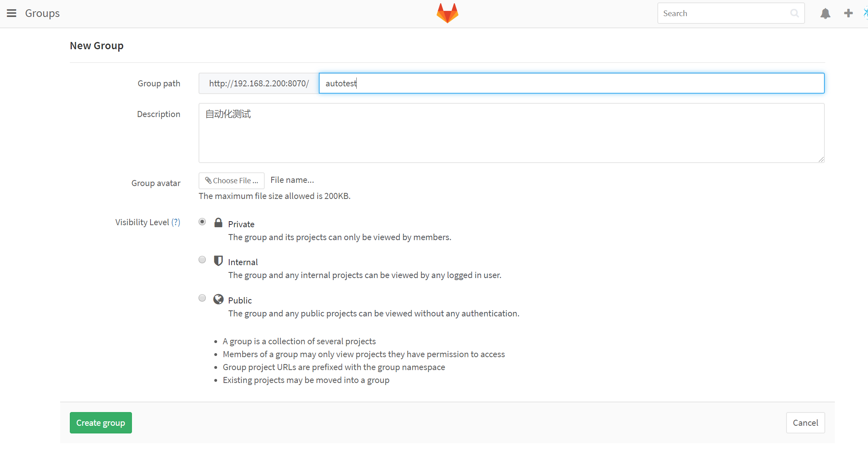Click the paperclip icon on Choose File

pyautogui.click(x=208, y=180)
